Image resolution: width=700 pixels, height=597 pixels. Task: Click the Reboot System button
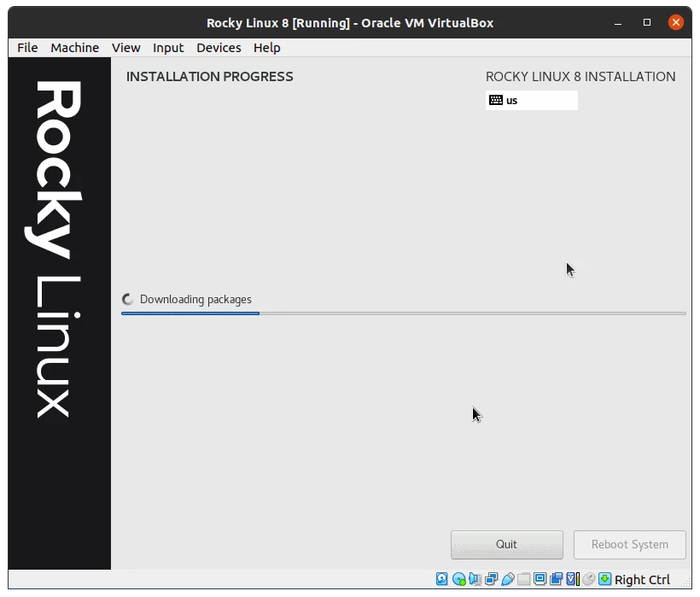click(x=629, y=544)
